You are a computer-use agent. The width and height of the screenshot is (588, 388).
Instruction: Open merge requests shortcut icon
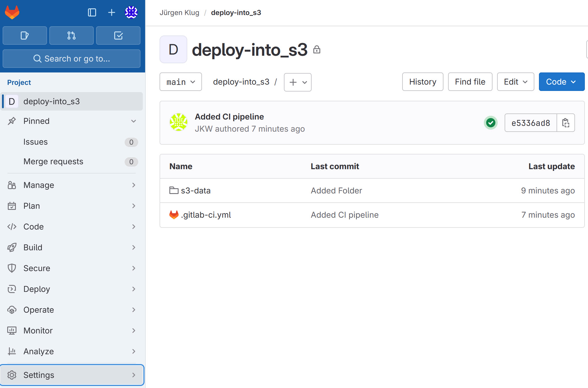pos(72,36)
